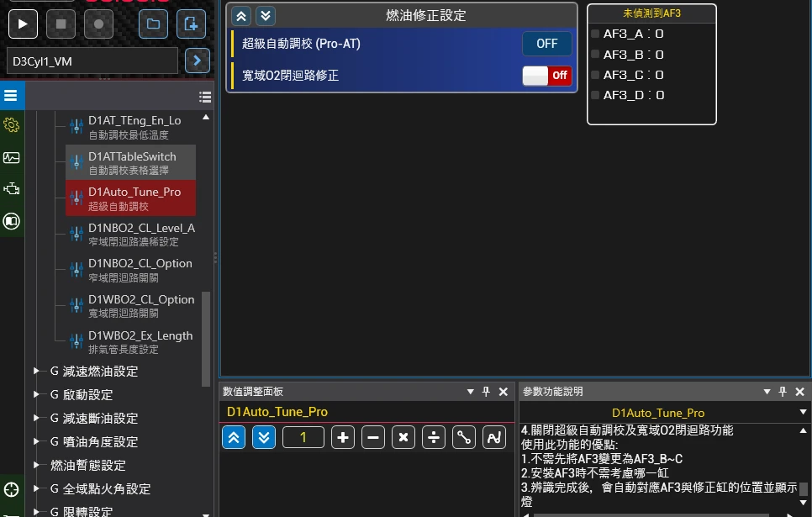The width and height of the screenshot is (812, 517).
Task: Select D1WBO2_Ex_Length parameter
Action: click(x=131, y=341)
